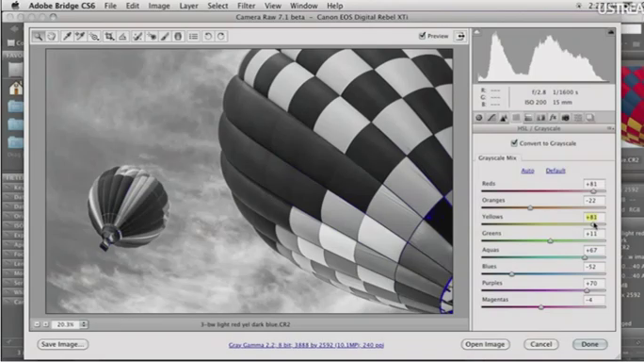Screen dimensions: 644x362
Task: Switch to the Effects fx panel tab
Action: (553, 118)
